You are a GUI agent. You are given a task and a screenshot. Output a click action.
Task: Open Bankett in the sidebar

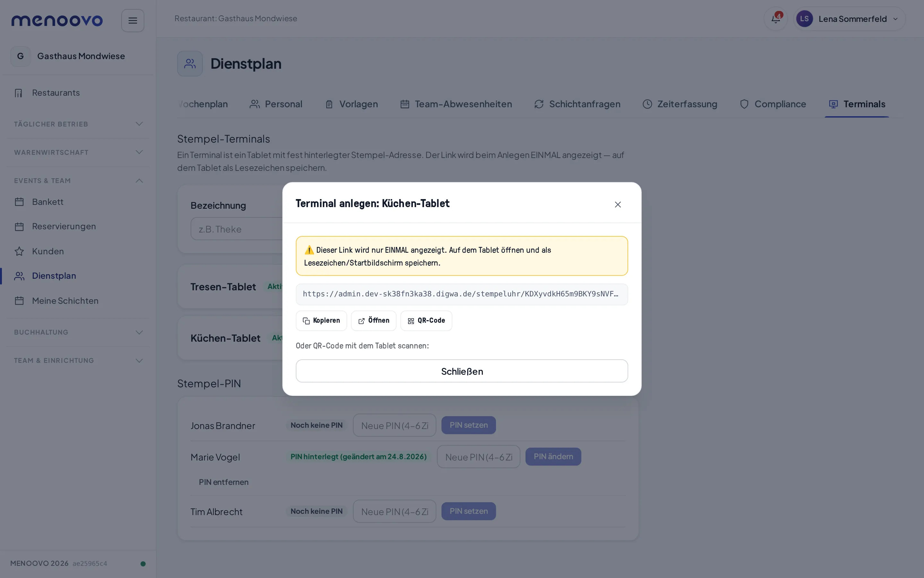pyautogui.click(x=78, y=202)
